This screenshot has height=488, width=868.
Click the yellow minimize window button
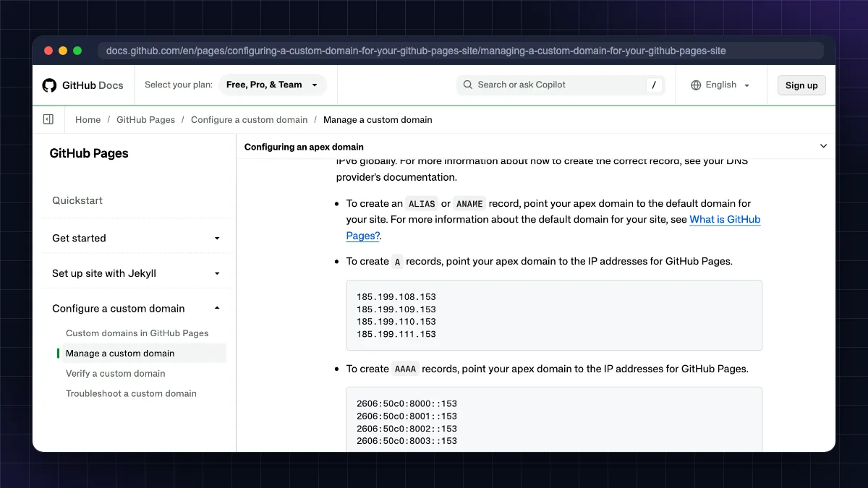pyautogui.click(x=63, y=51)
